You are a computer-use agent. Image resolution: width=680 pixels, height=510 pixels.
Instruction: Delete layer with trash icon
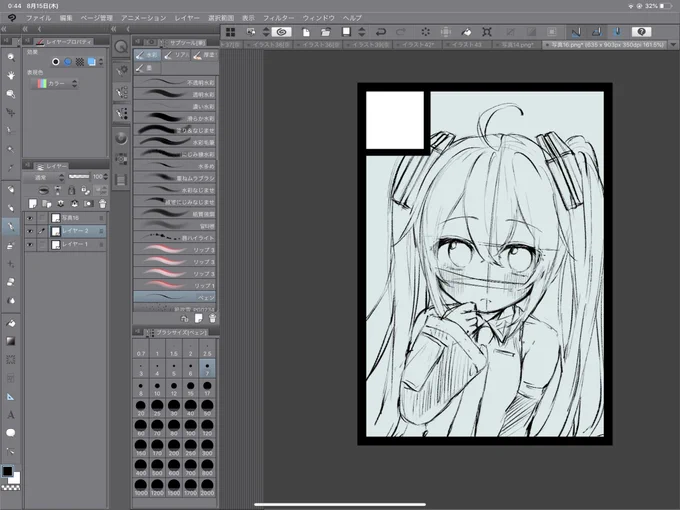pyautogui.click(x=102, y=203)
